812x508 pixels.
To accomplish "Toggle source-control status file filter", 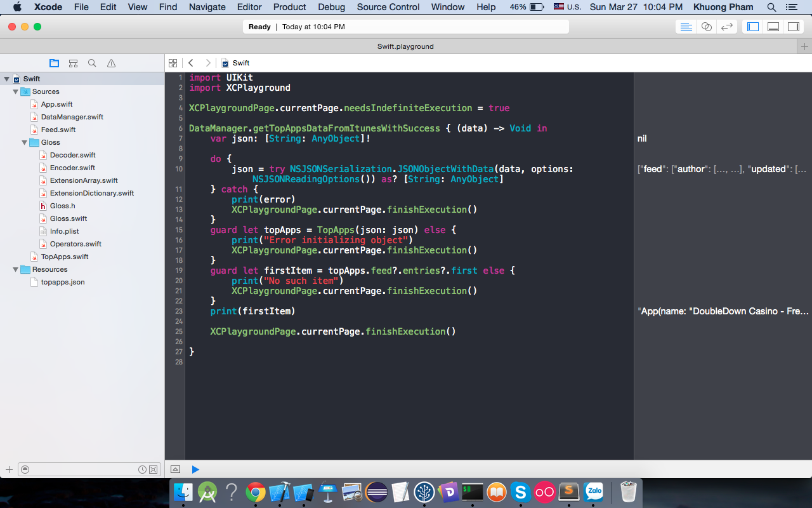I will coord(153,469).
